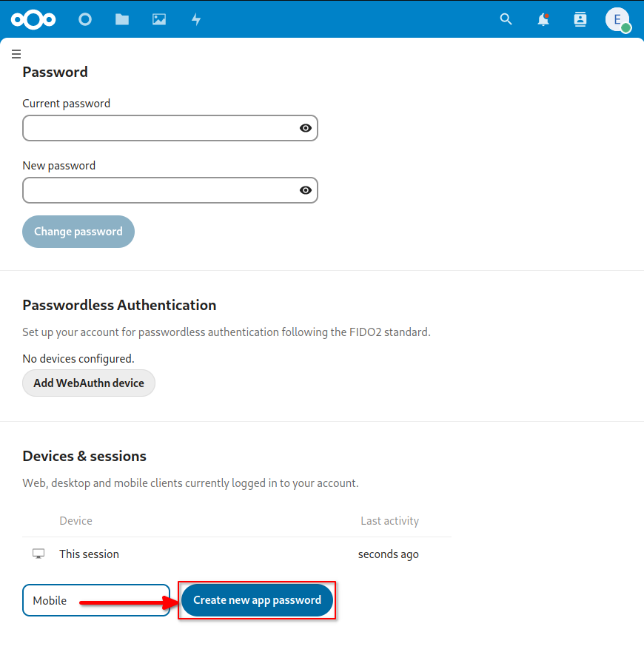This screenshot has width=644, height=652.
Task: Toggle the sidebar hamburger menu
Action: click(16, 53)
